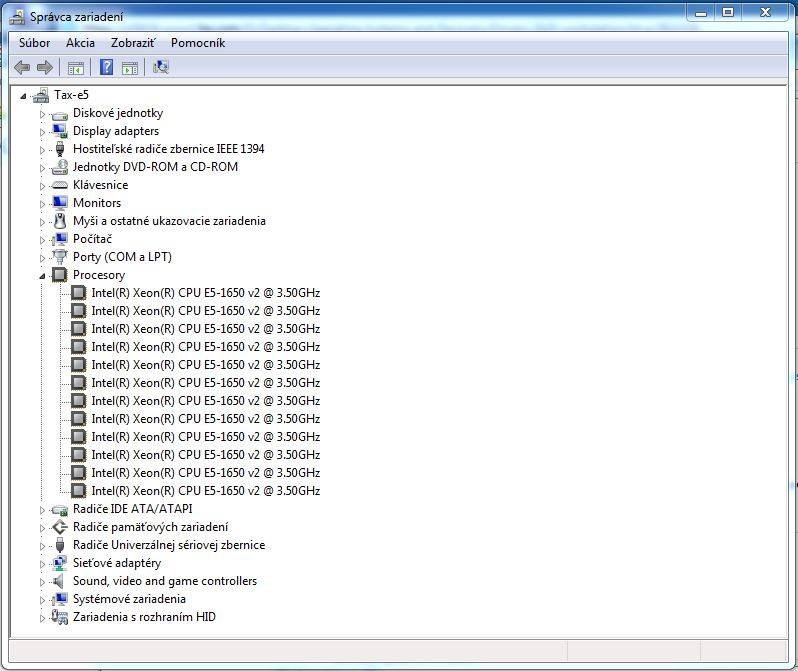Select Jednotky DVD-ROM a CD-ROM label

pos(155,167)
